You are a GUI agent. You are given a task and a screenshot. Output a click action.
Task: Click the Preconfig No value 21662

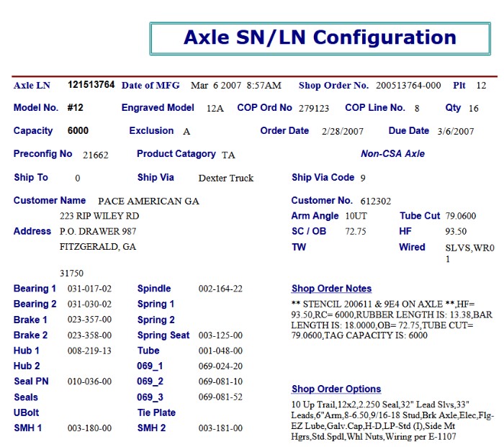click(x=95, y=155)
